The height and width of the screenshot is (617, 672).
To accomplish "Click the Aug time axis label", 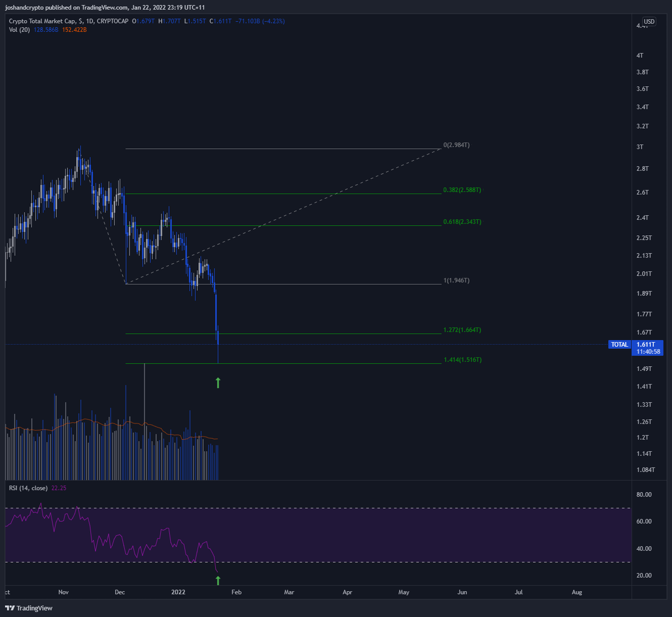I will click(577, 592).
